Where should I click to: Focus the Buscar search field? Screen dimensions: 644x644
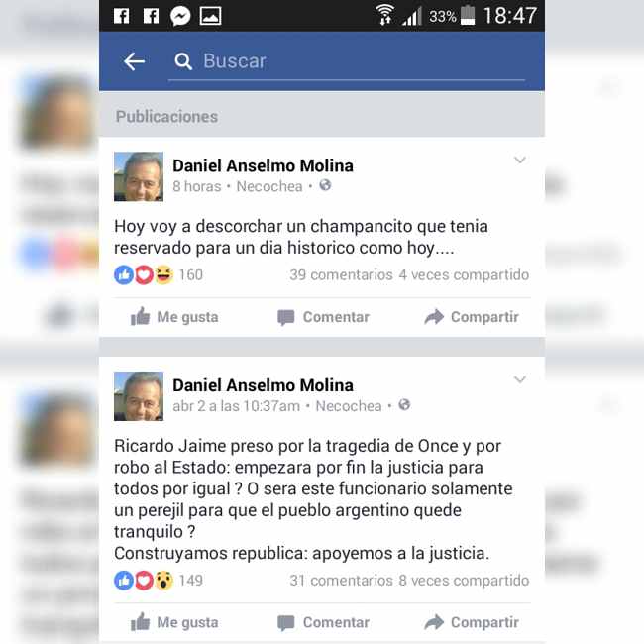tap(346, 61)
